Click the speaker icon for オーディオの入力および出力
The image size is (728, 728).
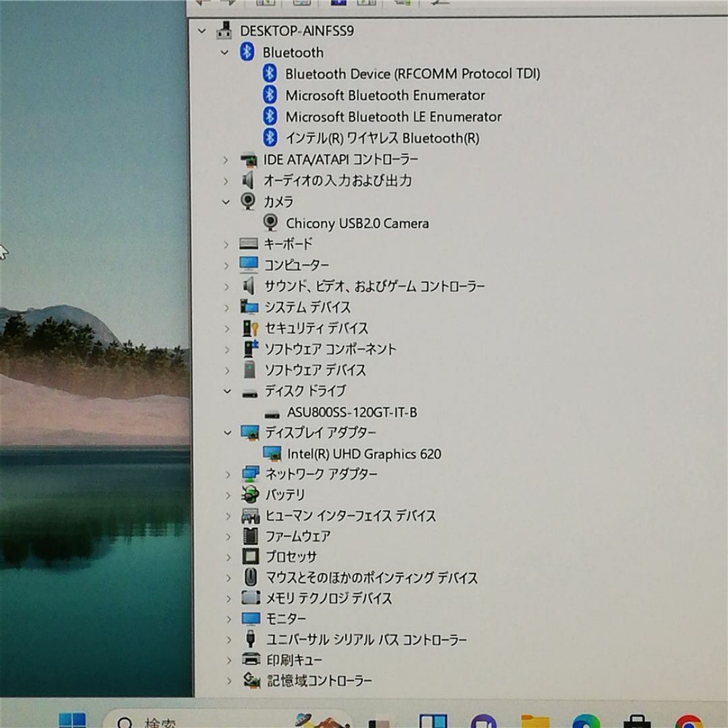pos(248,180)
